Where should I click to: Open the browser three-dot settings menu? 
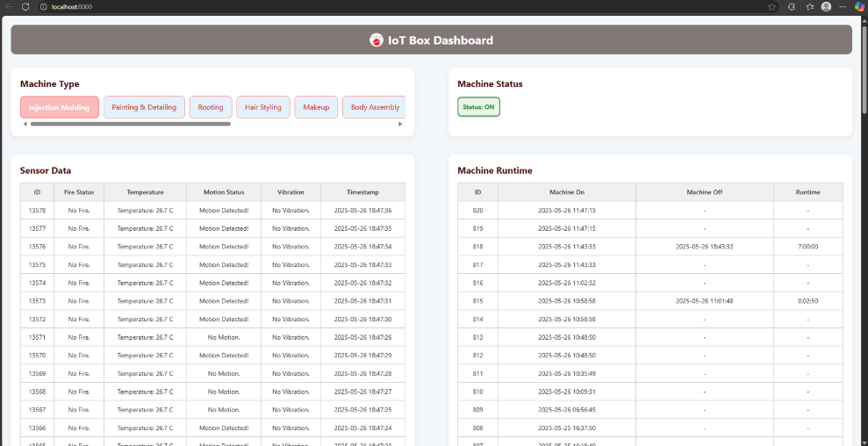pos(842,6)
